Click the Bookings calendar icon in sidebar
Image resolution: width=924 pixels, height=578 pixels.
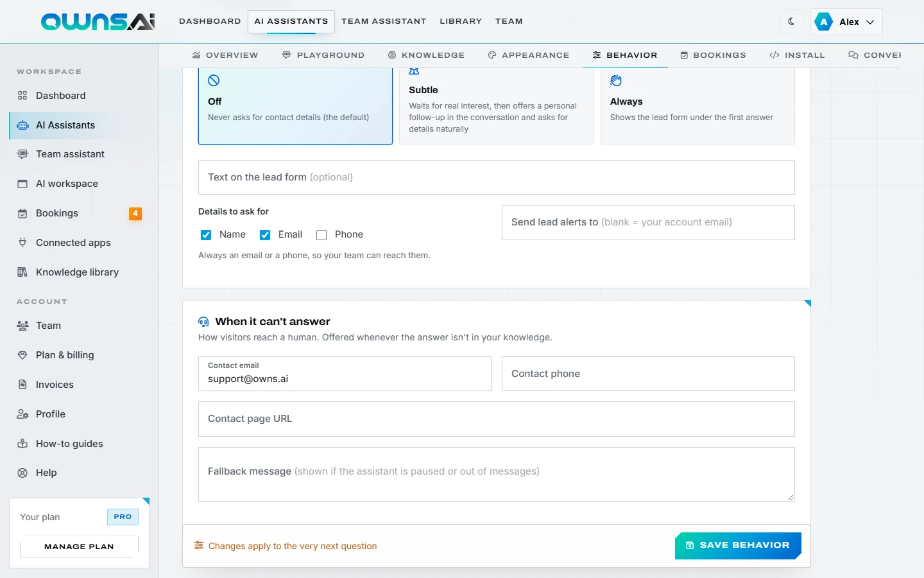click(22, 213)
